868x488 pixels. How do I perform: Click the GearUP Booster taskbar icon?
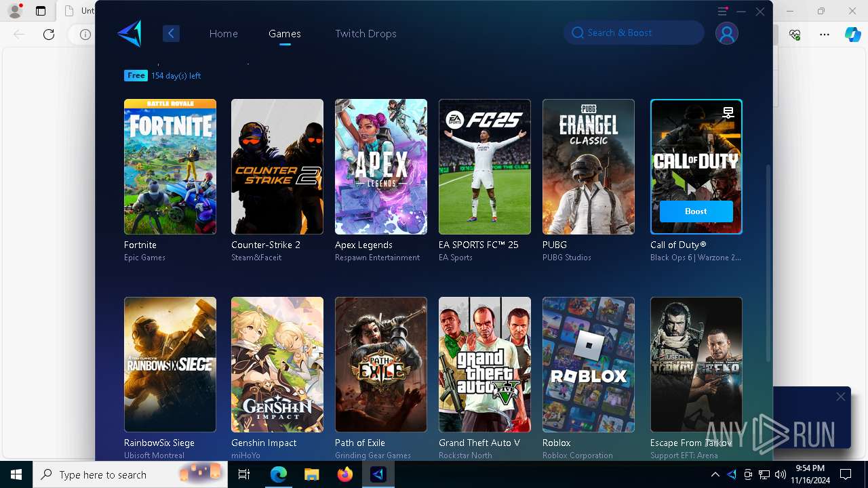[x=378, y=474]
